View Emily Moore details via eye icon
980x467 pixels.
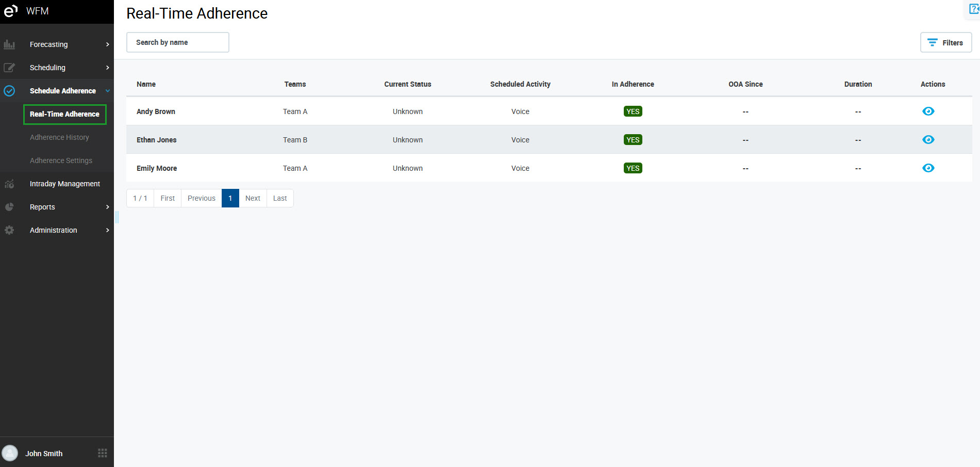pos(928,168)
